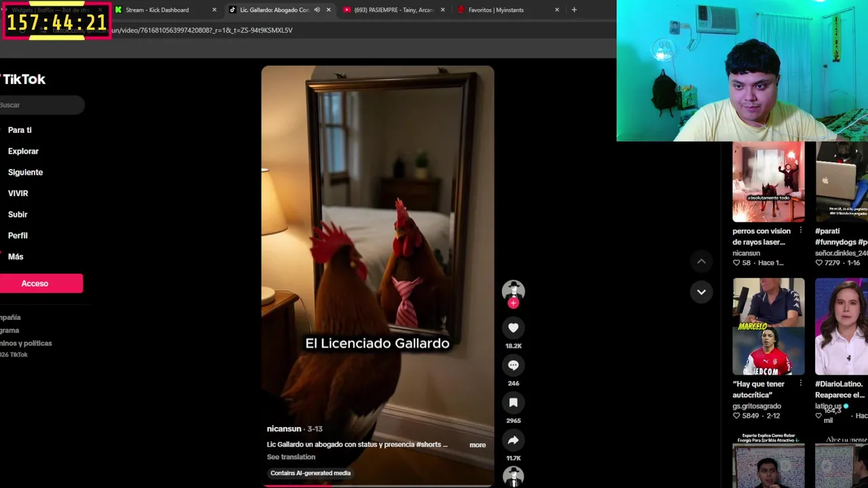Open the Siguiente section
868x488 pixels.
[25, 172]
